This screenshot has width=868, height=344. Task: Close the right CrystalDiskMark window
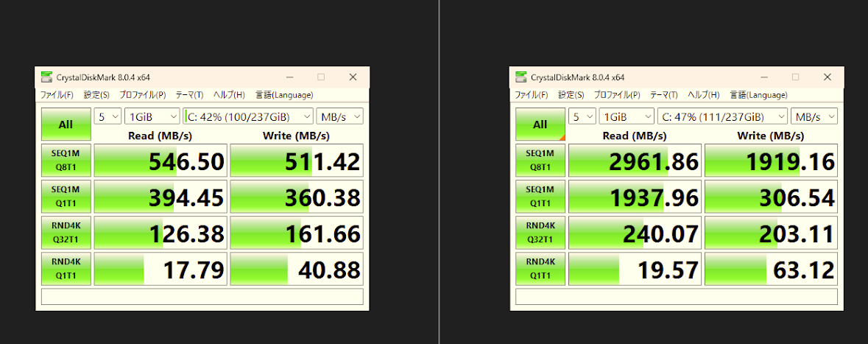(828, 77)
